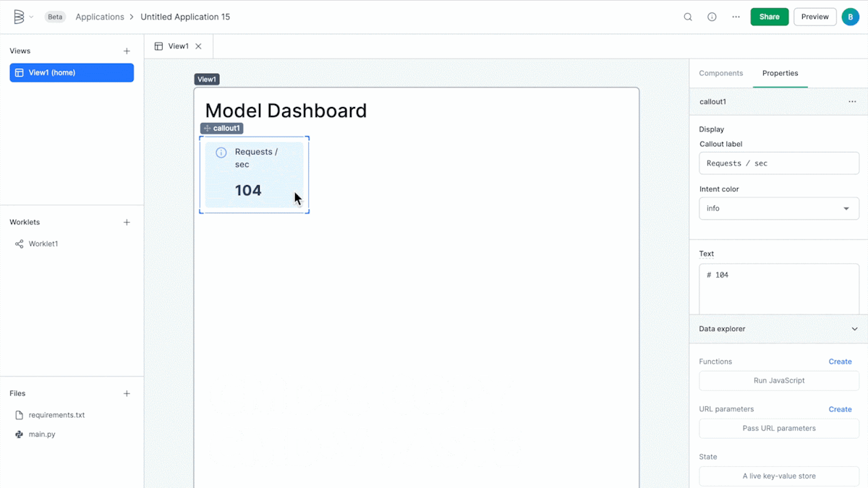
Task: Switch to the Components tab
Action: coord(721,73)
